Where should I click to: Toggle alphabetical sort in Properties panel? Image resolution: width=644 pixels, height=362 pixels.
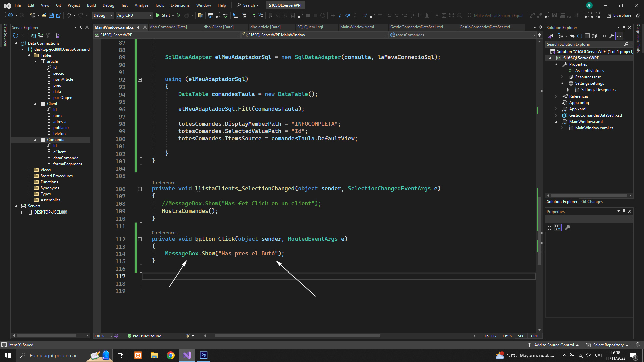[558, 227]
